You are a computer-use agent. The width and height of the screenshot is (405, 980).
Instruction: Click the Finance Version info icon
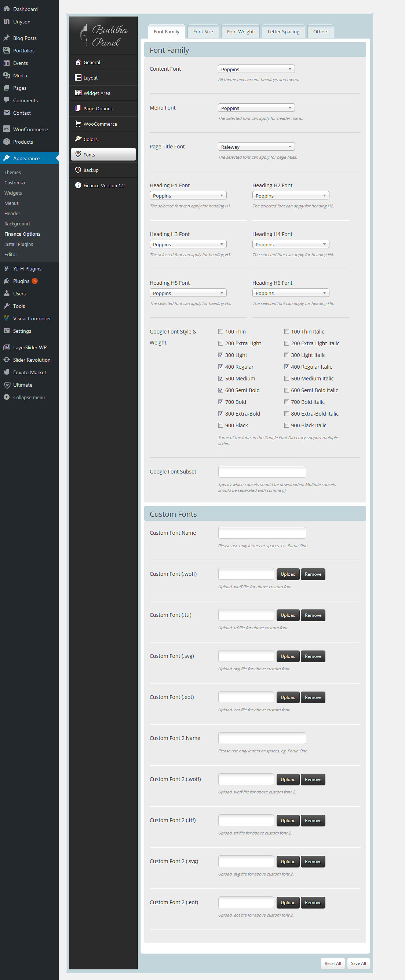tap(78, 185)
